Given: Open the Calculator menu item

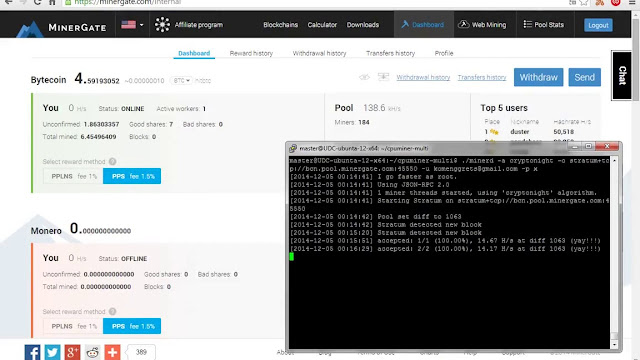Looking at the screenshot, I should click(322, 24).
